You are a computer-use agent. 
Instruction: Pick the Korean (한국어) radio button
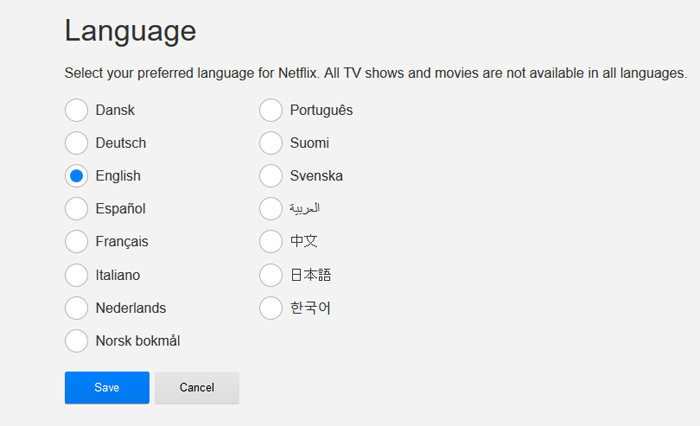coord(271,308)
